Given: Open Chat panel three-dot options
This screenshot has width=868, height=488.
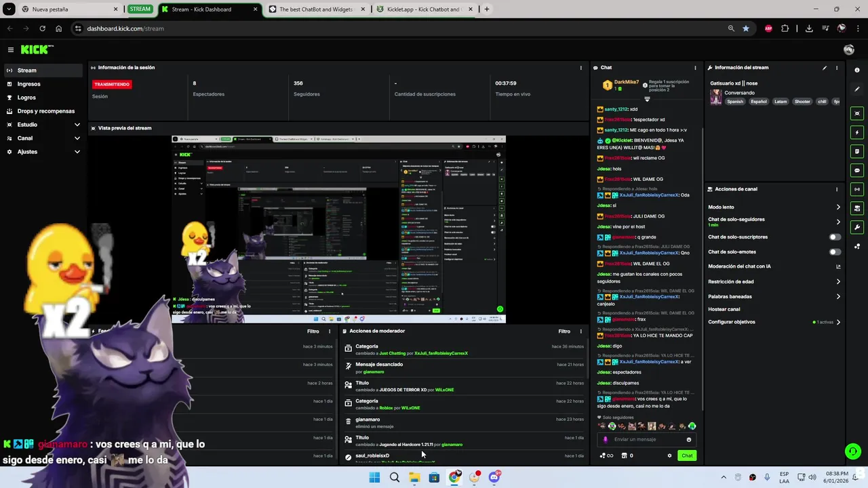Looking at the screenshot, I should point(695,68).
